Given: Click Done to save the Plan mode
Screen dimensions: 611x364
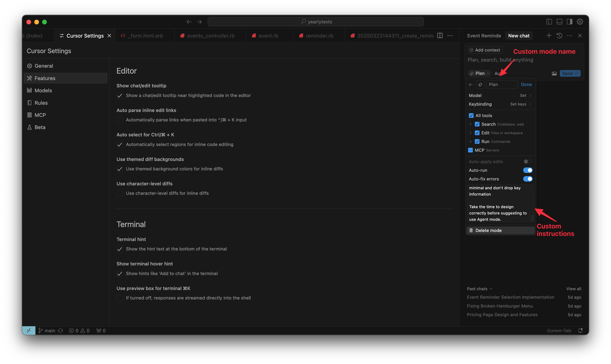Looking at the screenshot, I should click(526, 84).
